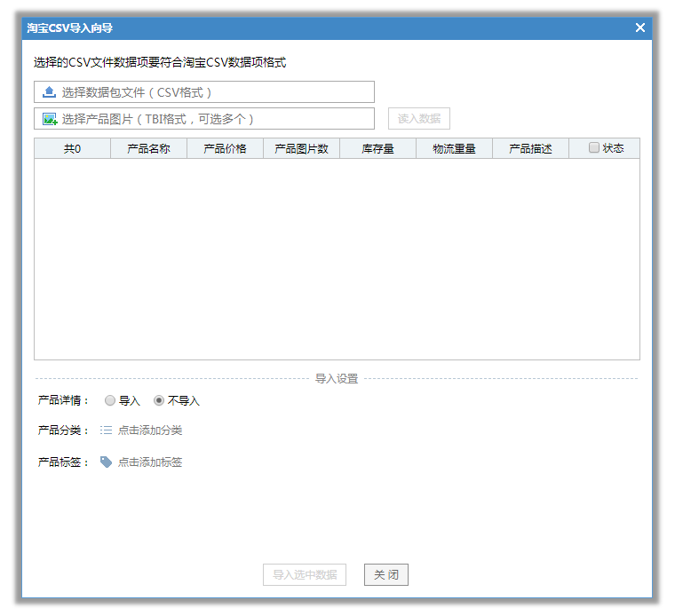Click the 选择产品图片(TBI格式) field
This screenshot has width=675, height=616.
[x=204, y=119]
